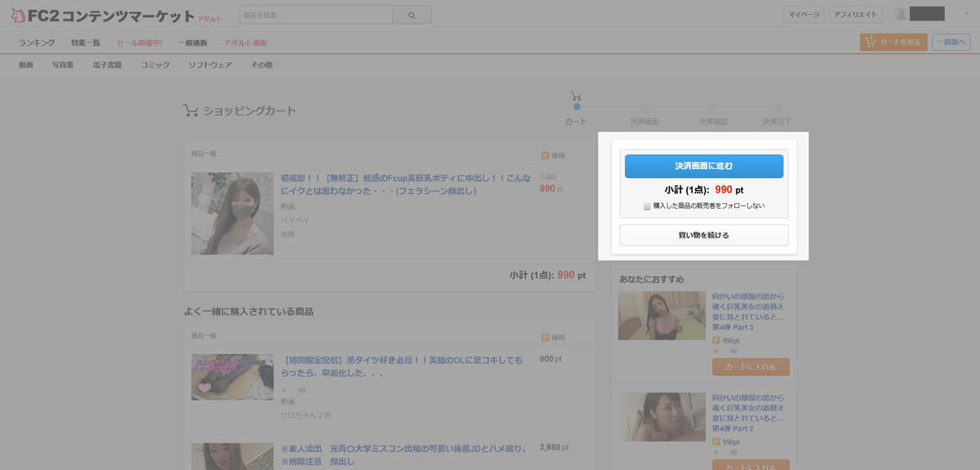This screenshot has width=980, height=470.
Task: Click the user avatar icon in header
Action: point(901,15)
